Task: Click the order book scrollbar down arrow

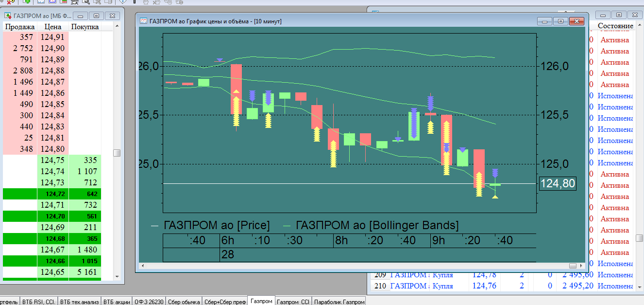Action: coord(117,276)
